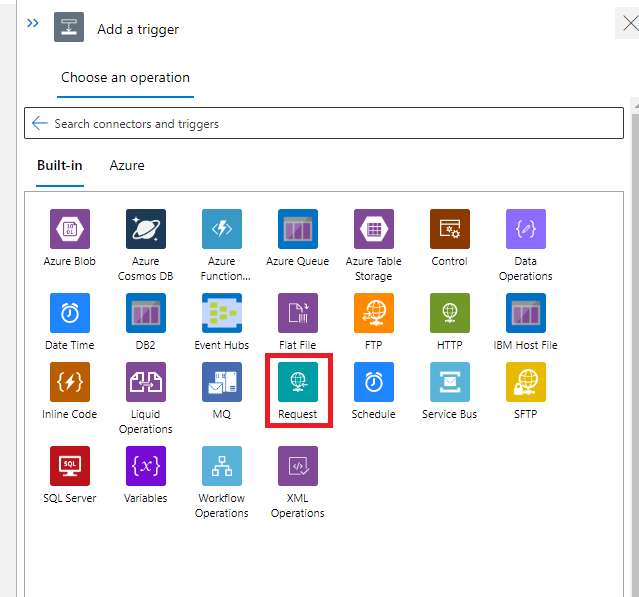Pick the XML Operations connector
Image resolution: width=639 pixels, height=597 pixels.
298,466
